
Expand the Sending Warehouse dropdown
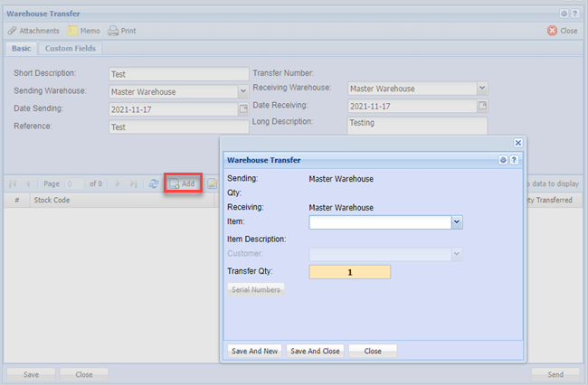(x=242, y=91)
